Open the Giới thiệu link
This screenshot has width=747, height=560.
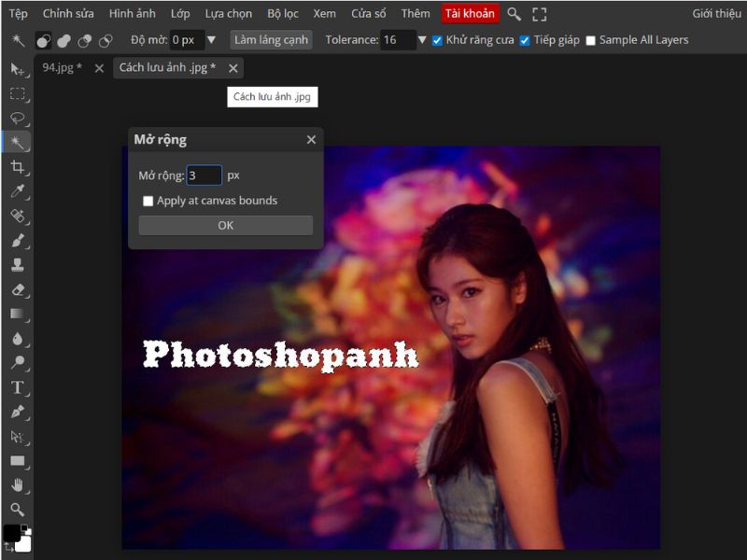click(716, 13)
